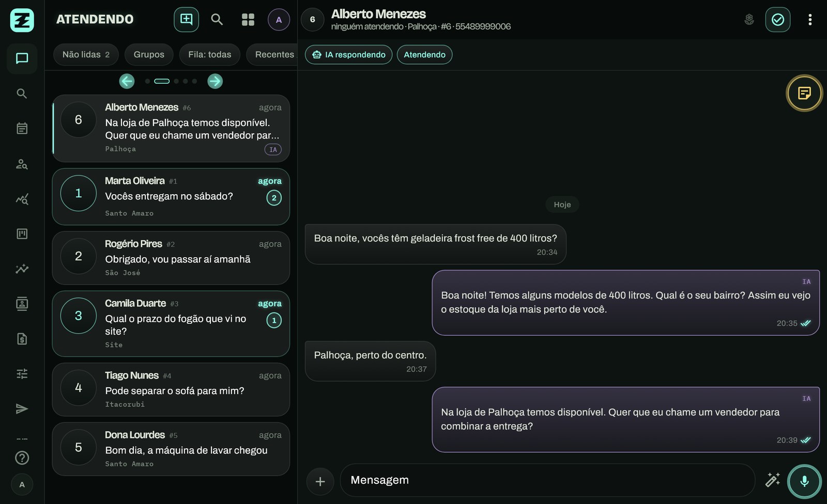Click the flower icon in chat header
The width and height of the screenshot is (827, 504).
coord(749,20)
